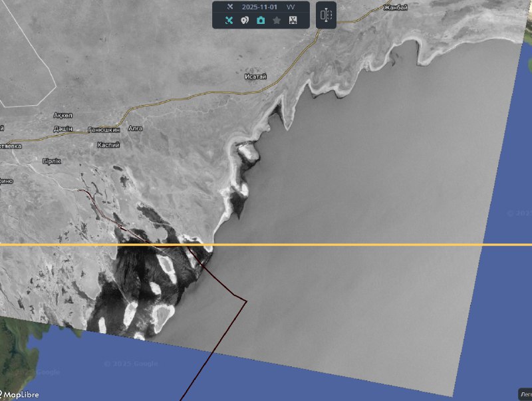Screen dimensions: 532x401
Task: Click the Алға place label
Action: tap(135, 128)
